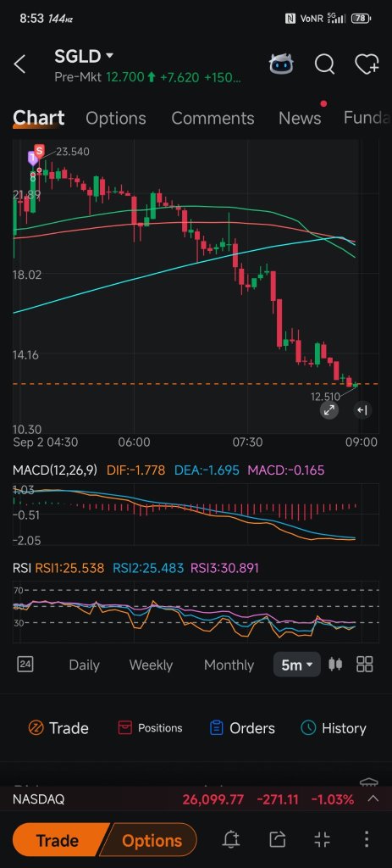Image resolution: width=392 pixels, height=868 pixels.
Task: Switch to the Options tab
Action: coord(116,118)
